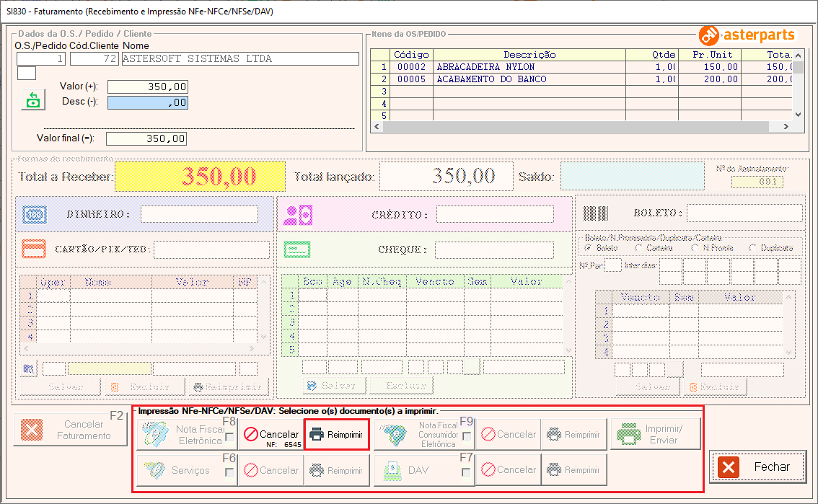The height and width of the screenshot is (504, 818).
Task: Click the green cash register icon beside Desc field
Action: coord(33,100)
